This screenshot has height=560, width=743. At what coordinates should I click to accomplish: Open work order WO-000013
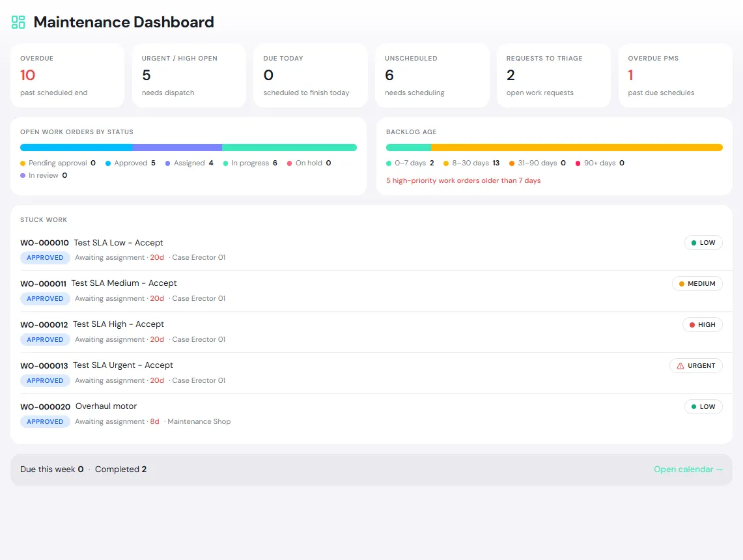click(371, 373)
